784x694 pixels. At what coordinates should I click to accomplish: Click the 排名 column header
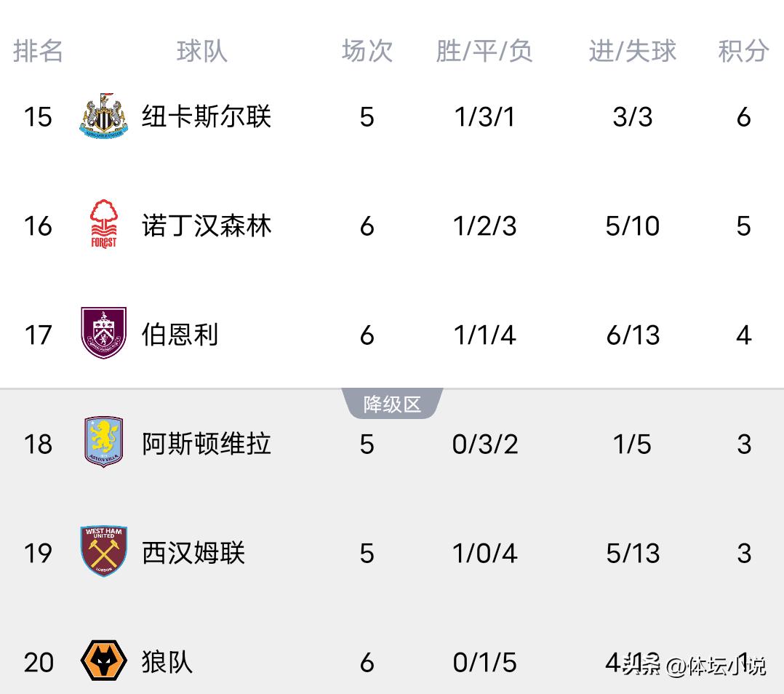(x=38, y=51)
